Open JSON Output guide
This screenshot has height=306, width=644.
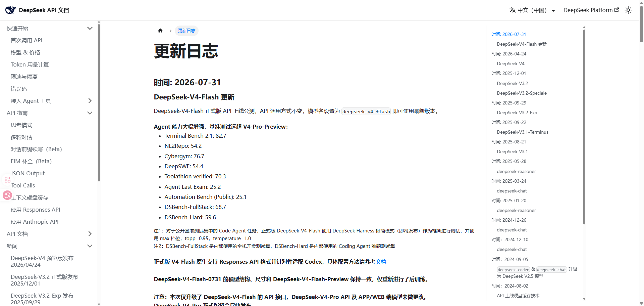pos(28,173)
